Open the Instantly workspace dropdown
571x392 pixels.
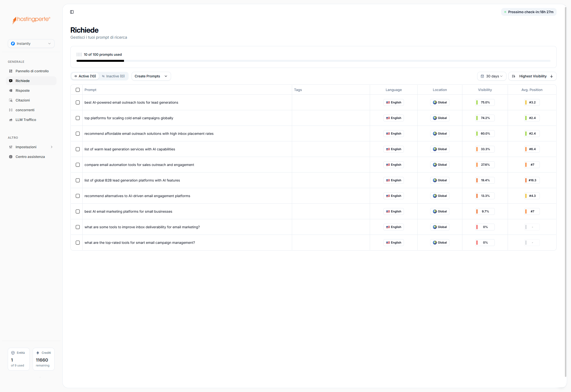tap(31, 44)
